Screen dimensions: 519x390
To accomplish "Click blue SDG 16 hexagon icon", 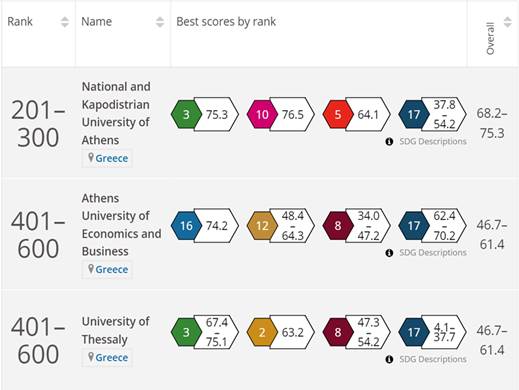I will [x=186, y=226].
